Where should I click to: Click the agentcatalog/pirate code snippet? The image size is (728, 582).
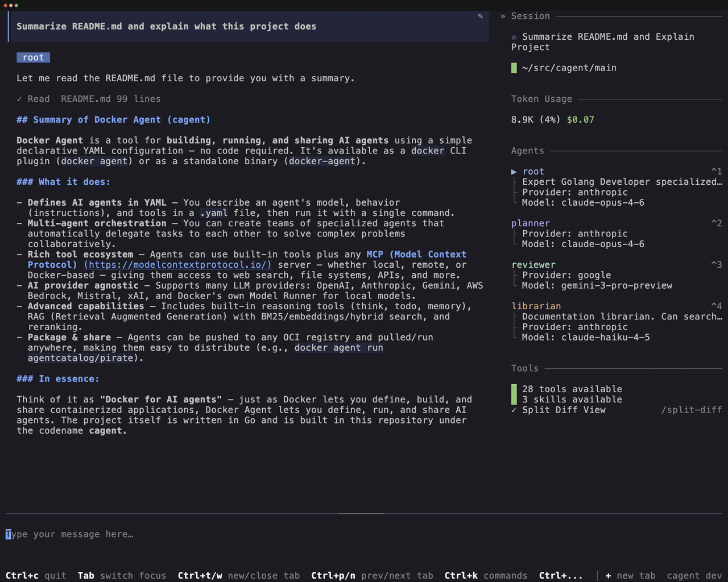[81, 358]
